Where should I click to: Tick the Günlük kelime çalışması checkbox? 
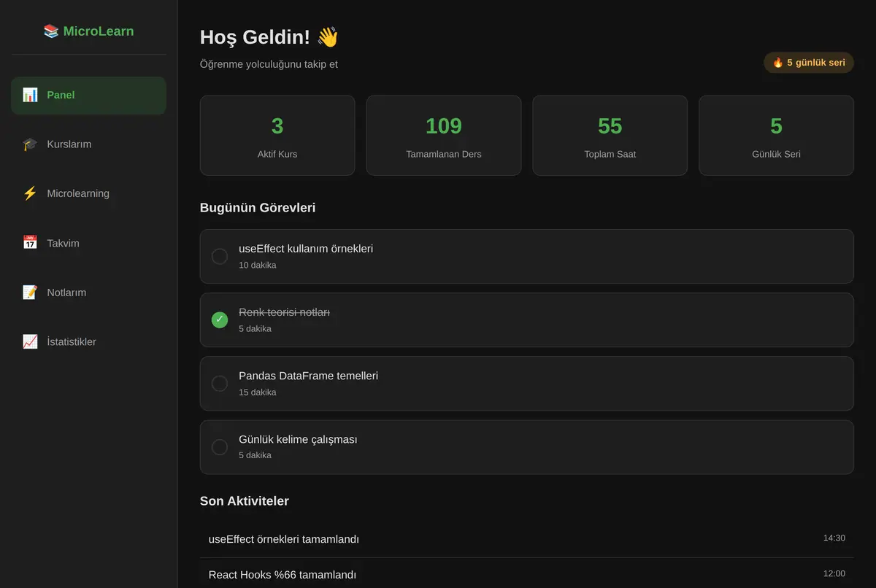(x=220, y=446)
